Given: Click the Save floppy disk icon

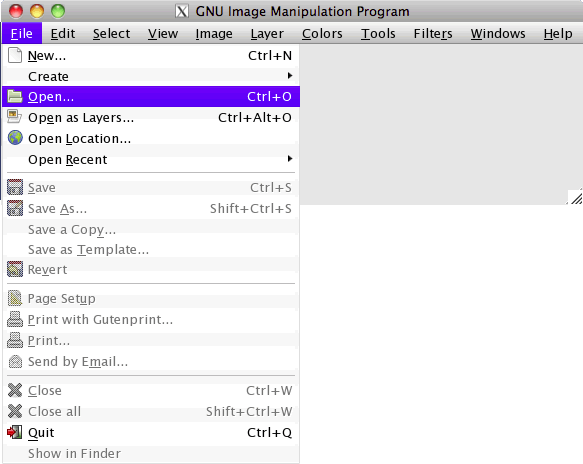Looking at the screenshot, I should [15, 187].
